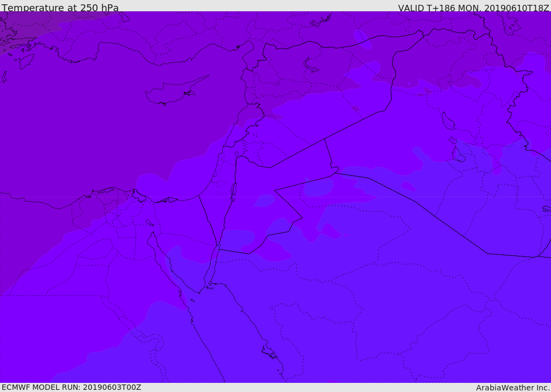Click the island of Cyprus
This screenshot has height=392, width=551.
(x=176, y=91)
